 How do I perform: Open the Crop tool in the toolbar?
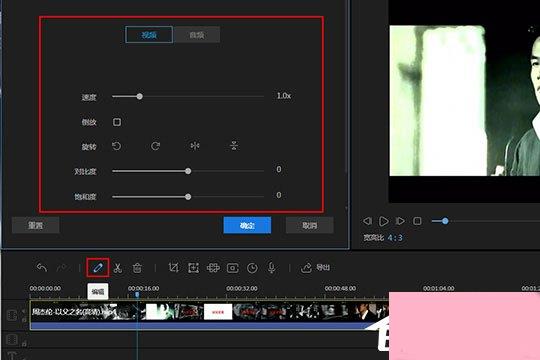174,268
